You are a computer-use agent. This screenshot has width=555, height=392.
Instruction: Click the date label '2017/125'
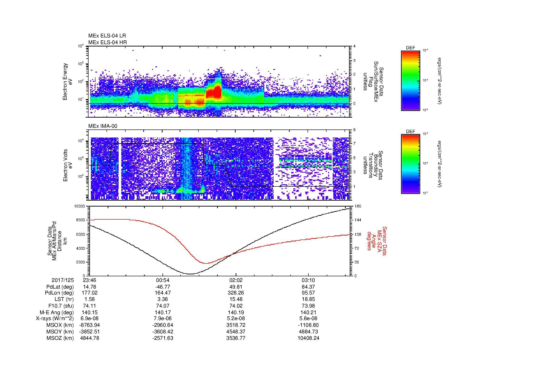point(63,280)
